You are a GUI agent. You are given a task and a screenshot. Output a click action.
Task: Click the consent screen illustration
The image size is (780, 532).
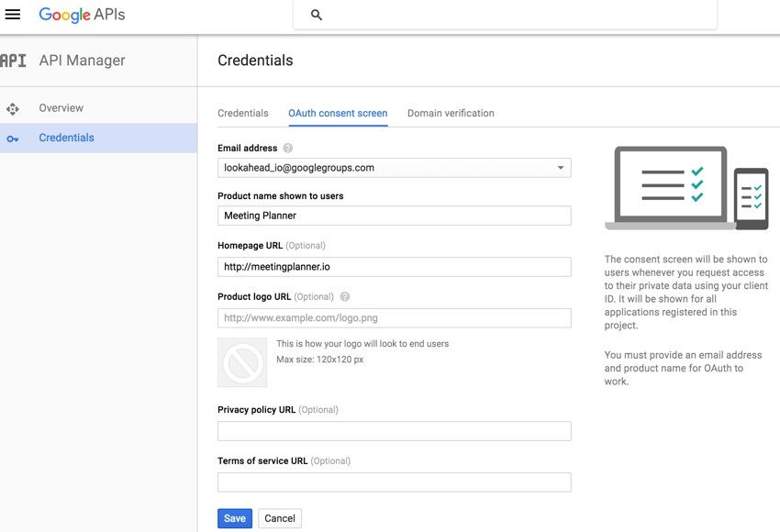coord(687,188)
